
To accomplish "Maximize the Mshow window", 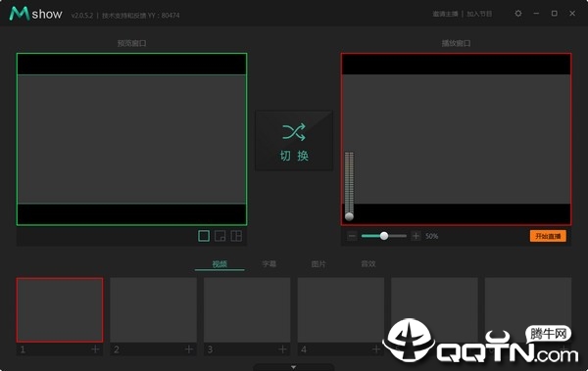I will click(x=555, y=14).
